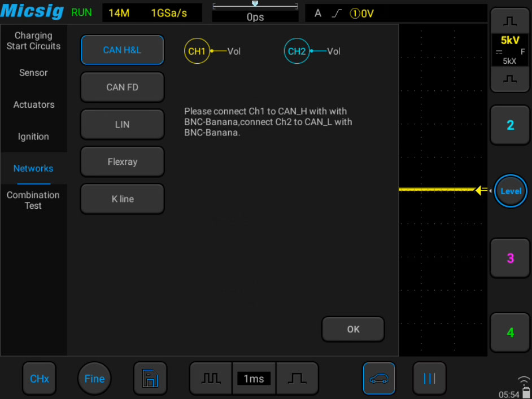Open the 1ms timebase selector

pyautogui.click(x=254, y=378)
